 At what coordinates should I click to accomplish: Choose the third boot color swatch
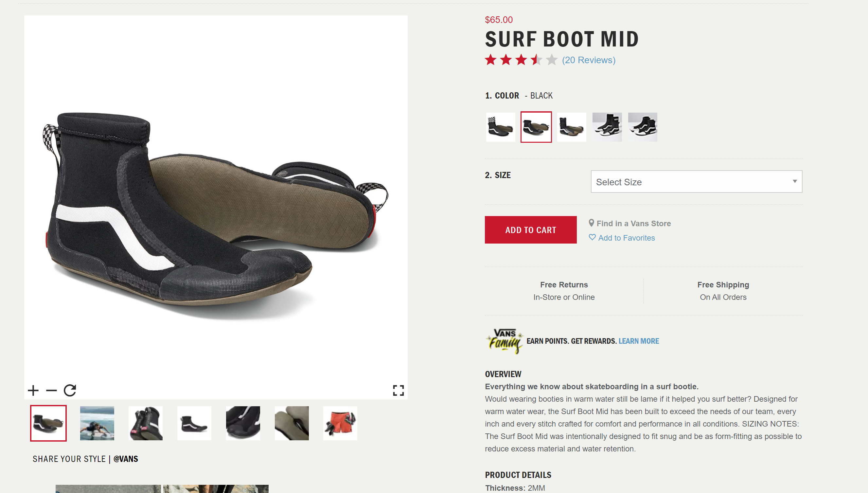tap(572, 127)
